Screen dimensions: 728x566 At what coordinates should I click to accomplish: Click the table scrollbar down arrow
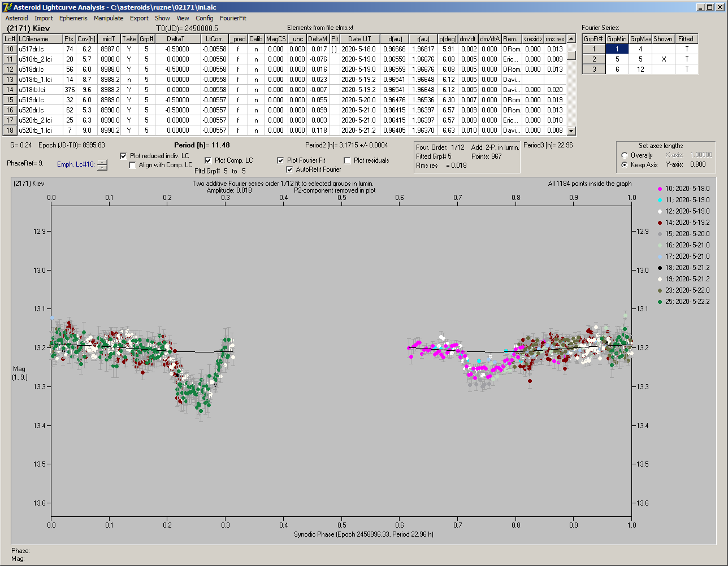571,130
